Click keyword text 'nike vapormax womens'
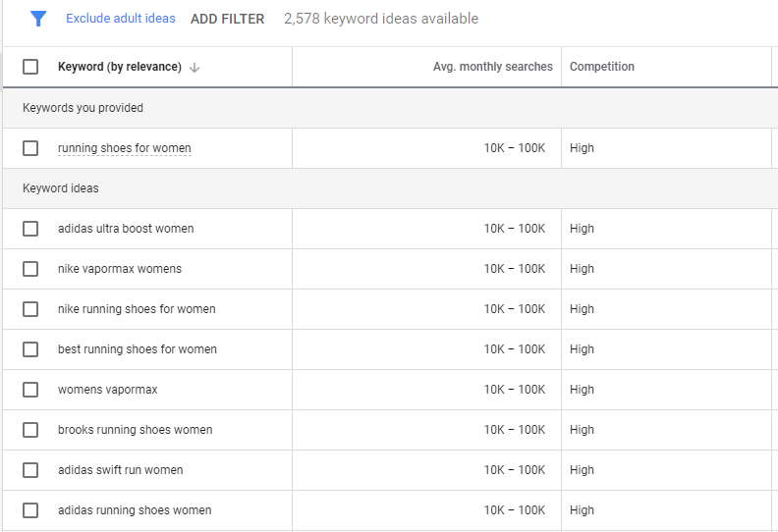778x532 pixels. (x=120, y=269)
